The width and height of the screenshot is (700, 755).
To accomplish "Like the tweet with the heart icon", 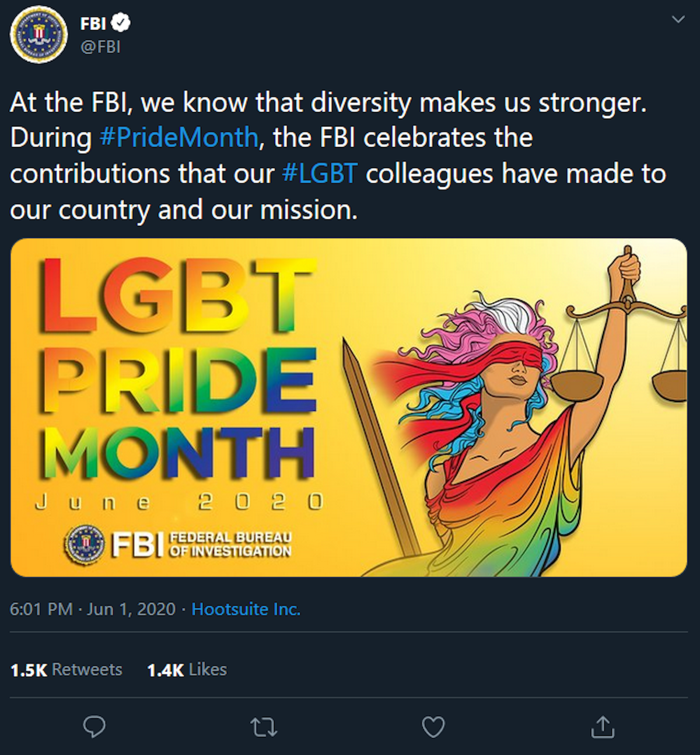I will (433, 727).
